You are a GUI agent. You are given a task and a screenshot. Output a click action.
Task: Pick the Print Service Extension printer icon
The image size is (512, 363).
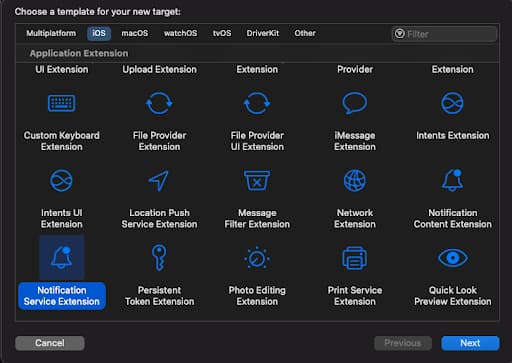click(355, 258)
